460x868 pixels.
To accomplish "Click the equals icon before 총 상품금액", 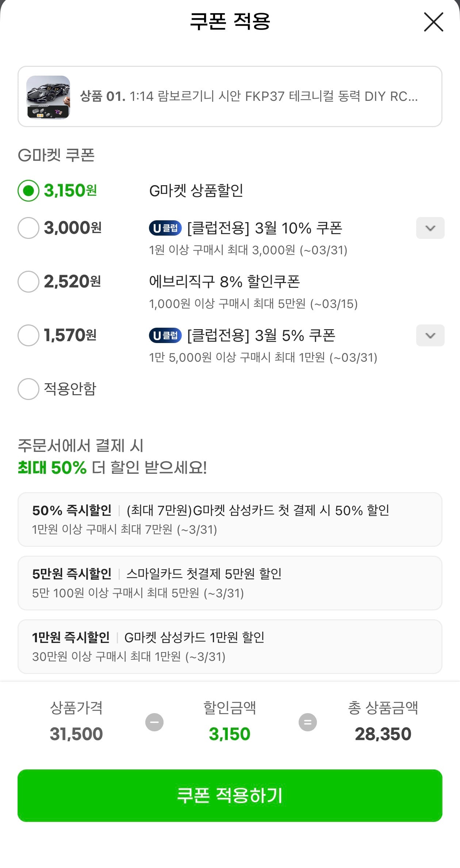I will (308, 722).
